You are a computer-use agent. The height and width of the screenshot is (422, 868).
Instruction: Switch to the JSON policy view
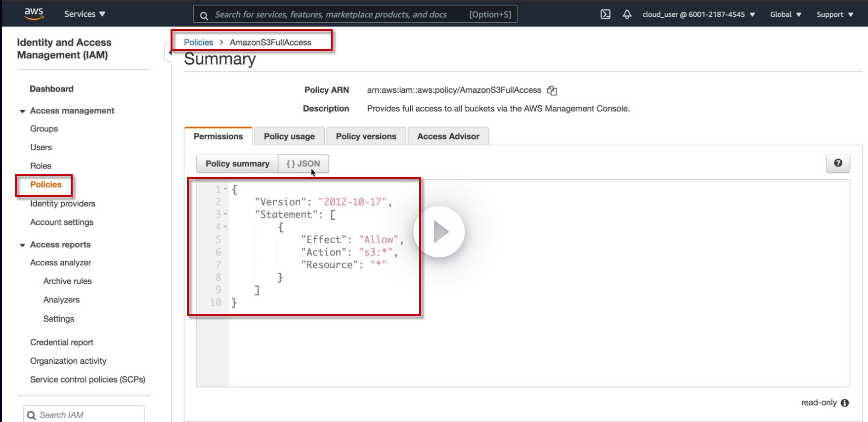[303, 164]
